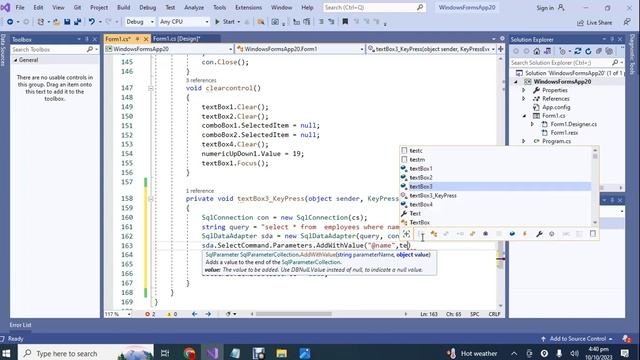The height and width of the screenshot is (360, 640).
Task: Open the Any CPU platform dropdown
Action: coord(184,22)
